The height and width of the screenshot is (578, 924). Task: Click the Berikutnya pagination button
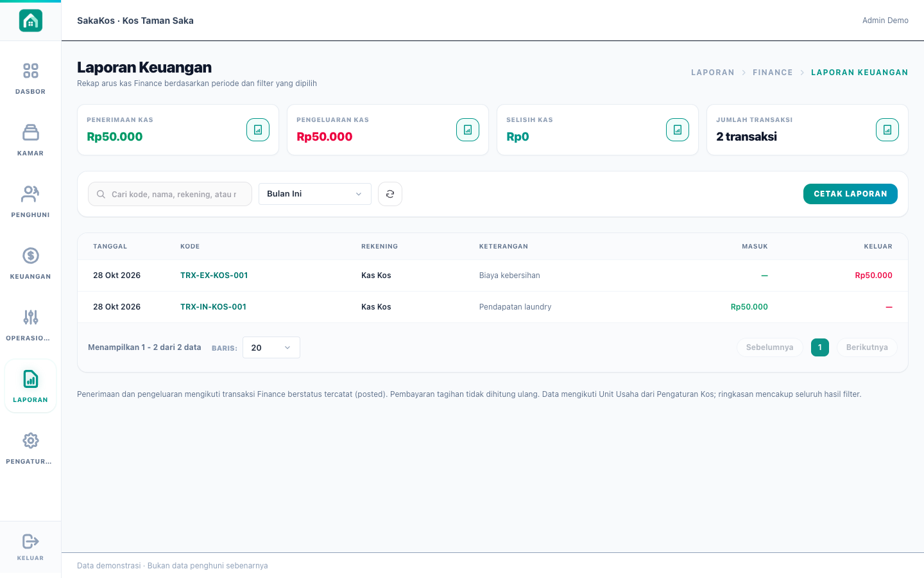pos(867,347)
